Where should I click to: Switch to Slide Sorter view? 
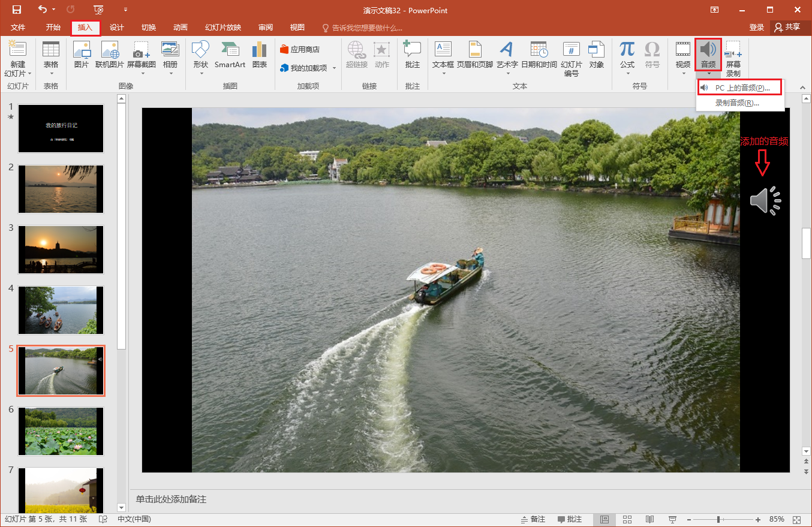coord(627,519)
